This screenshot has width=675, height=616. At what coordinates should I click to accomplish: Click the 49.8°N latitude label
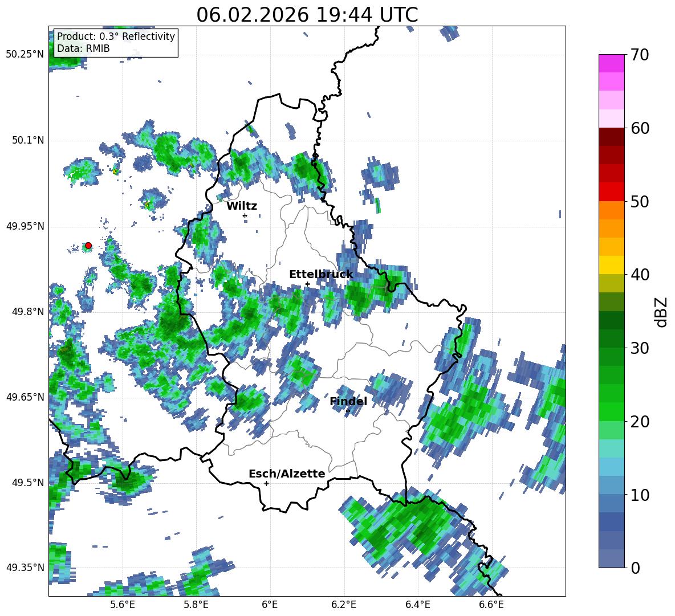[x=27, y=312]
